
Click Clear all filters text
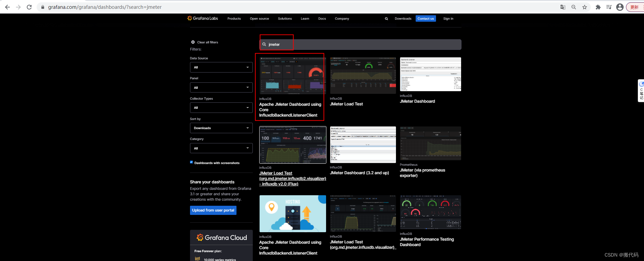pos(208,42)
